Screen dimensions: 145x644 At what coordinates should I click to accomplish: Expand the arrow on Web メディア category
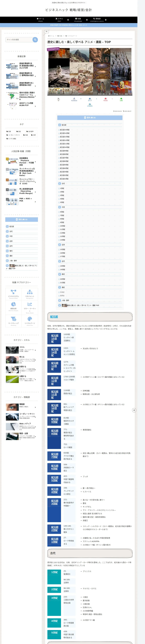click(35, 427)
